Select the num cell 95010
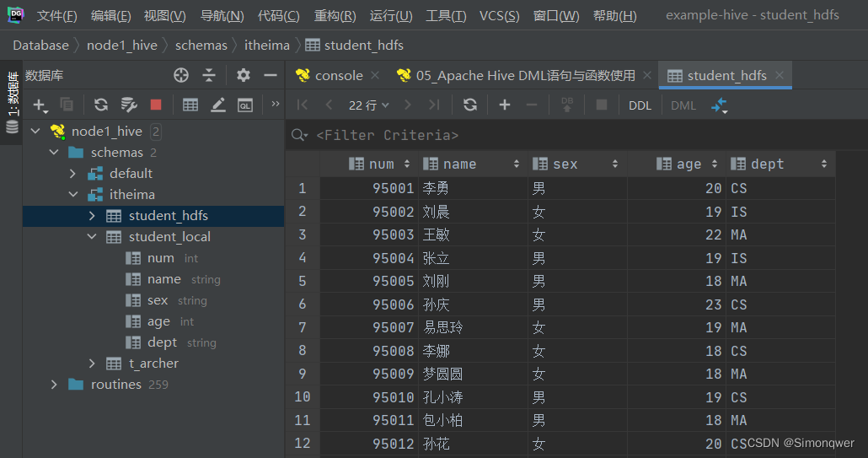This screenshot has height=458, width=868. coord(369,397)
